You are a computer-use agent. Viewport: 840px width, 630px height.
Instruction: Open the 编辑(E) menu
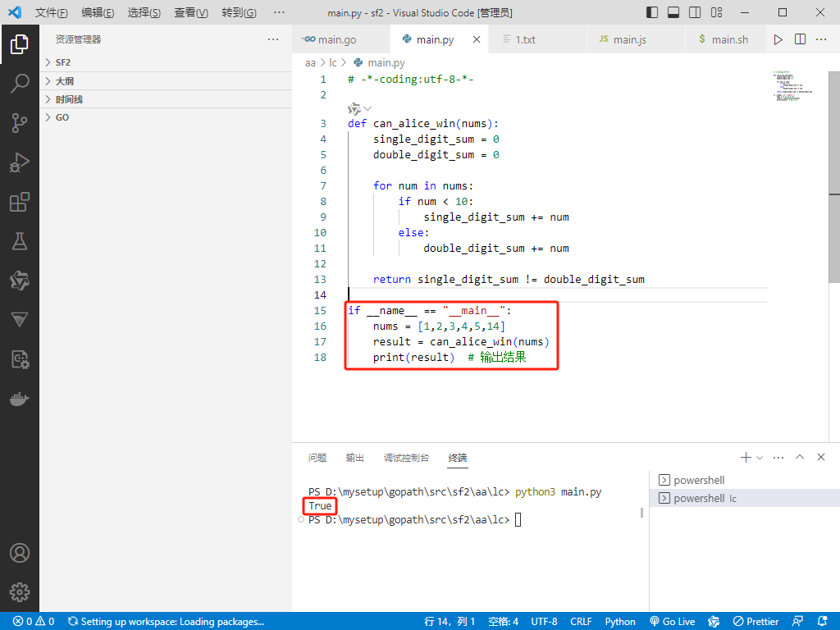[98, 13]
